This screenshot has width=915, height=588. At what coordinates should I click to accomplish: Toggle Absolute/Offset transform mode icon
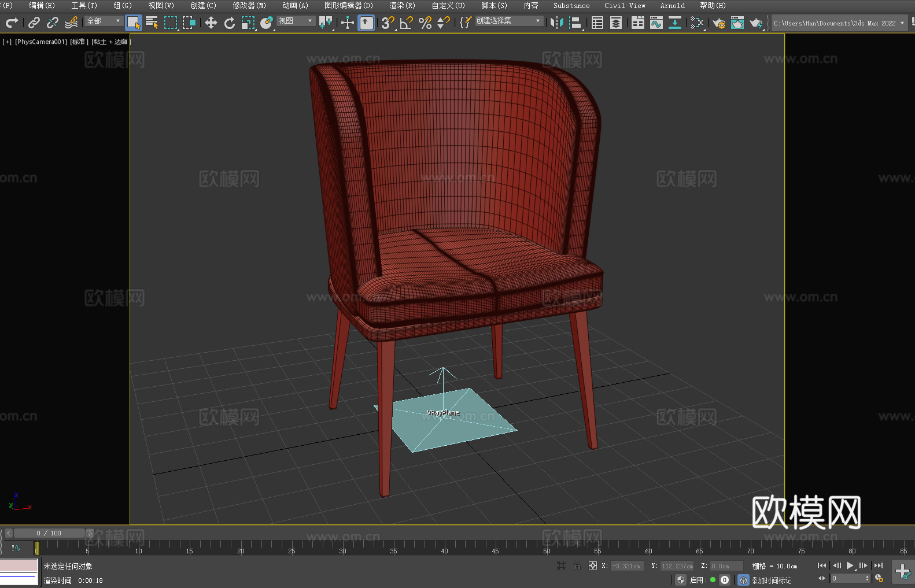click(593, 565)
